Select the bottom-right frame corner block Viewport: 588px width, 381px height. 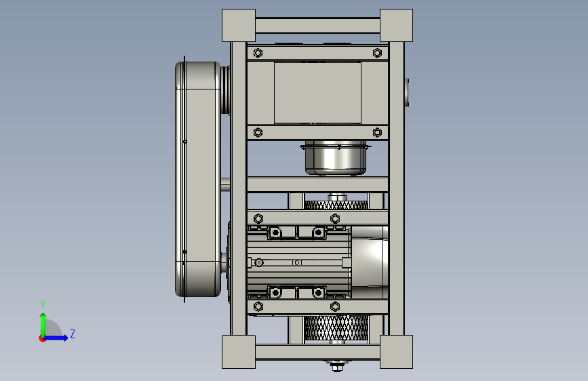point(396,352)
